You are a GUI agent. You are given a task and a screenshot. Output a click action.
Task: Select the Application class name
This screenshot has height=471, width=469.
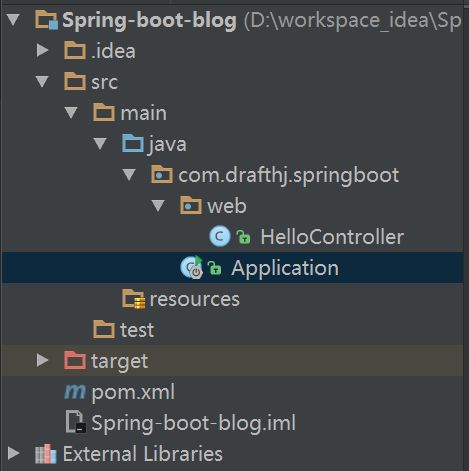(x=285, y=269)
